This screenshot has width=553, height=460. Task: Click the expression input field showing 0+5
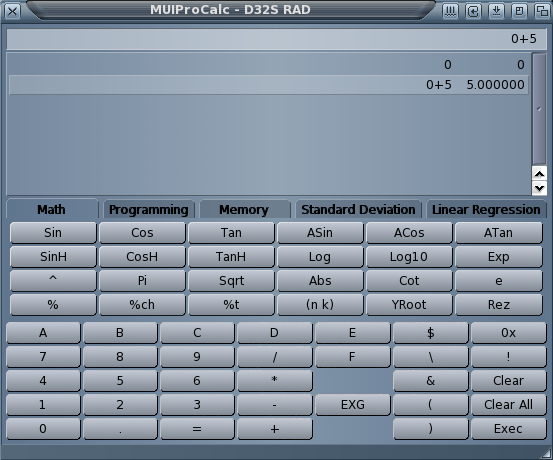pyautogui.click(x=276, y=39)
